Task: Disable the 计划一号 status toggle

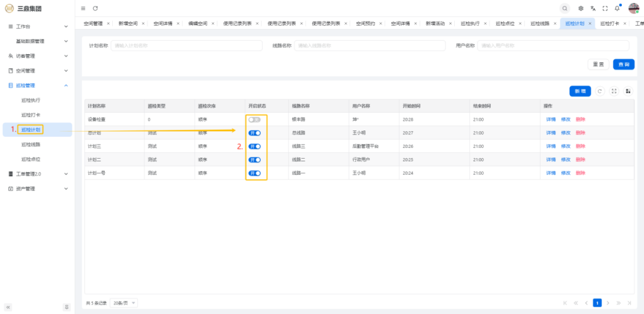Action: [x=255, y=174]
